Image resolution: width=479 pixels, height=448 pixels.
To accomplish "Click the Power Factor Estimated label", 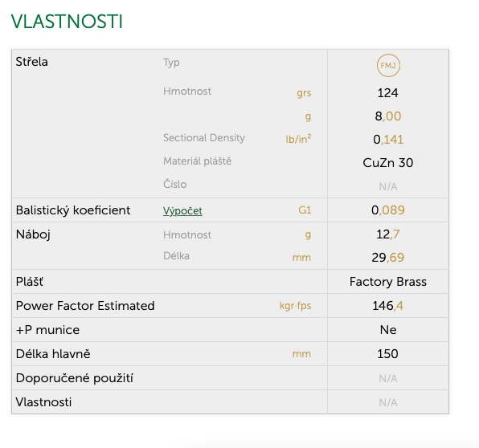I will [85, 306].
